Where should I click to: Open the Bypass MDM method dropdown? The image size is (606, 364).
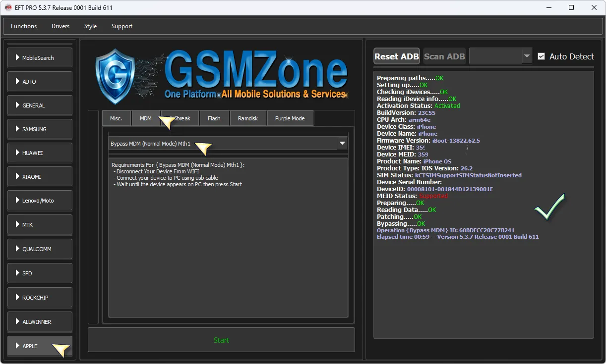click(342, 144)
